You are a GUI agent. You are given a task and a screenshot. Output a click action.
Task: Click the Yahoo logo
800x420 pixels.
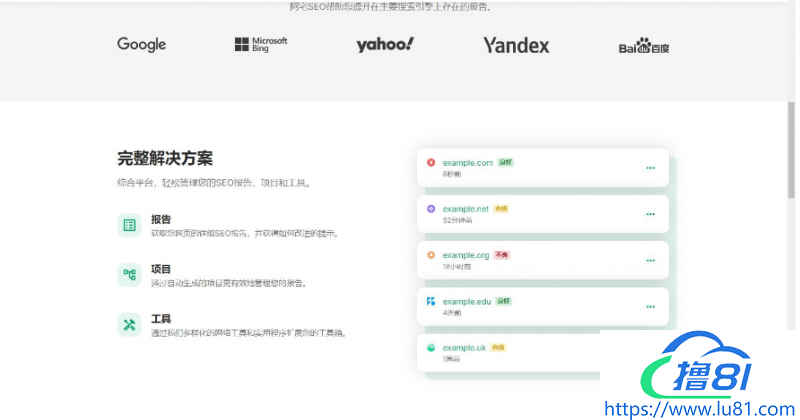[x=385, y=44]
